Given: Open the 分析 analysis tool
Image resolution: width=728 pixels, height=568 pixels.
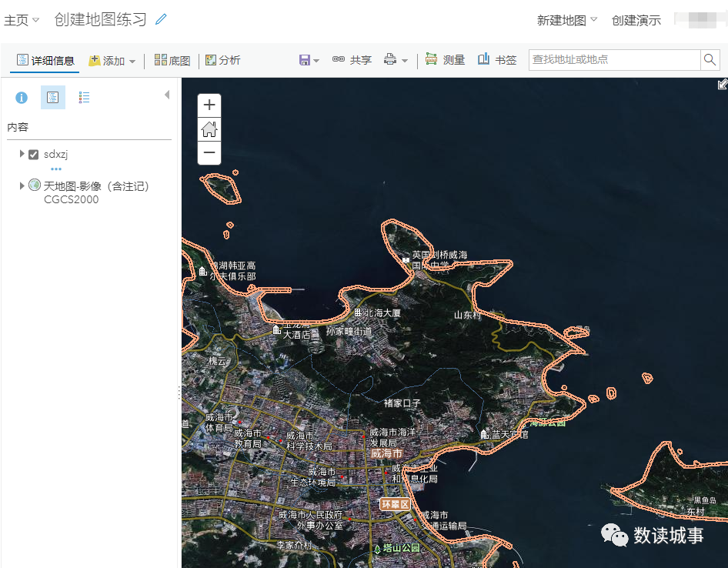Looking at the screenshot, I should click(x=222, y=60).
